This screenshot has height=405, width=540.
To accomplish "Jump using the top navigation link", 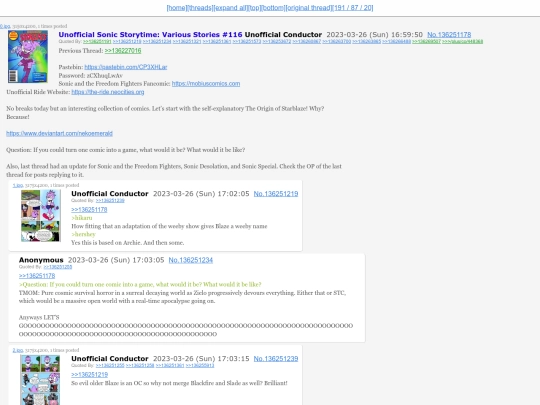I will point(254,8).
